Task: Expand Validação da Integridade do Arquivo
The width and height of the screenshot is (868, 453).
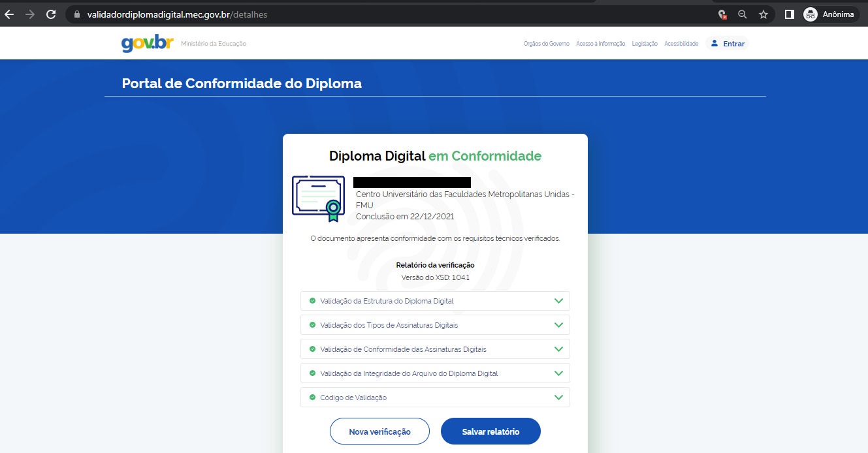Action: (x=435, y=373)
